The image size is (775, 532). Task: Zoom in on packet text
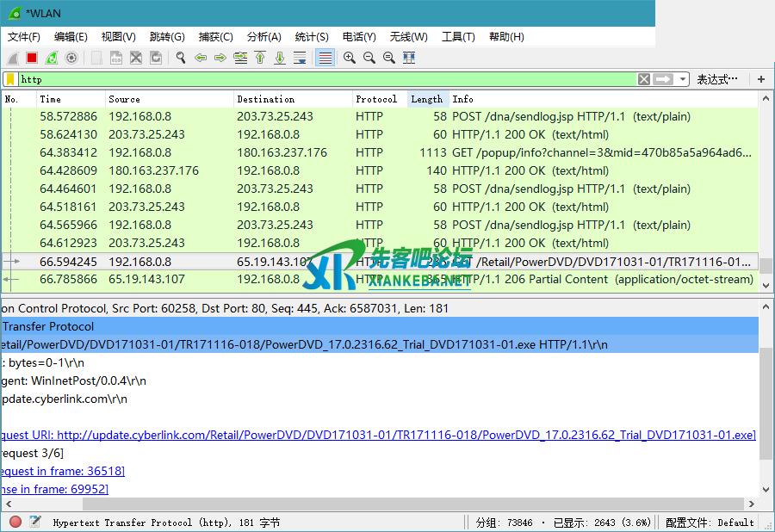point(350,58)
